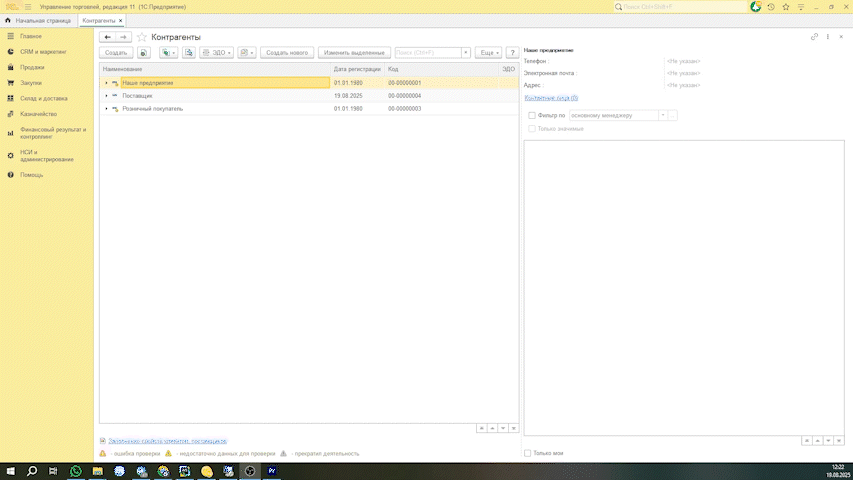Add Контрагенты to favorites with star

click(142, 37)
